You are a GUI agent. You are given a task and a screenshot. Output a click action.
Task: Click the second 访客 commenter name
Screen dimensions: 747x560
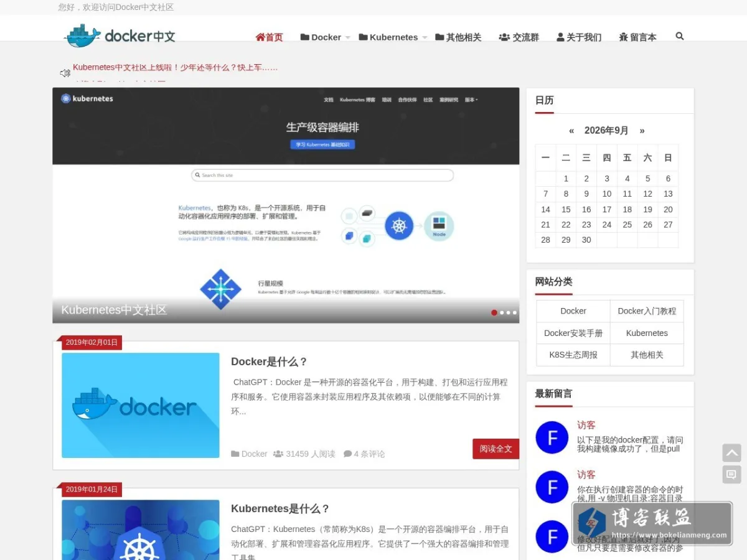click(x=586, y=474)
